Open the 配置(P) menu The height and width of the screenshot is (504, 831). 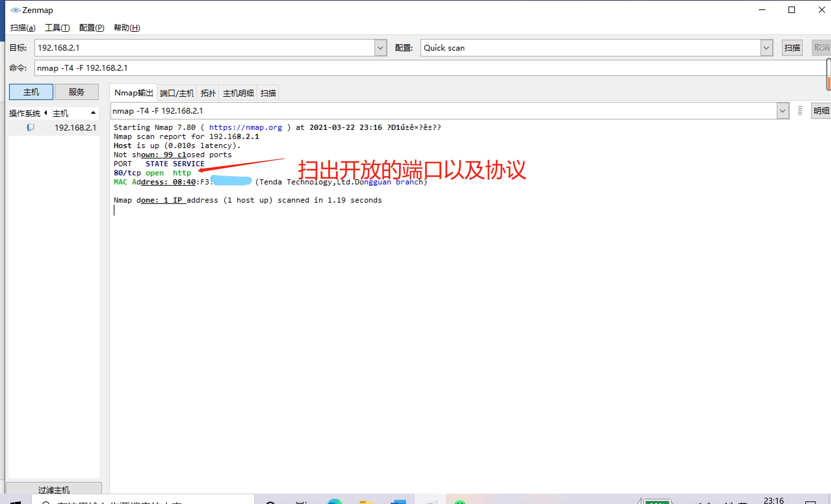coord(91,28)
